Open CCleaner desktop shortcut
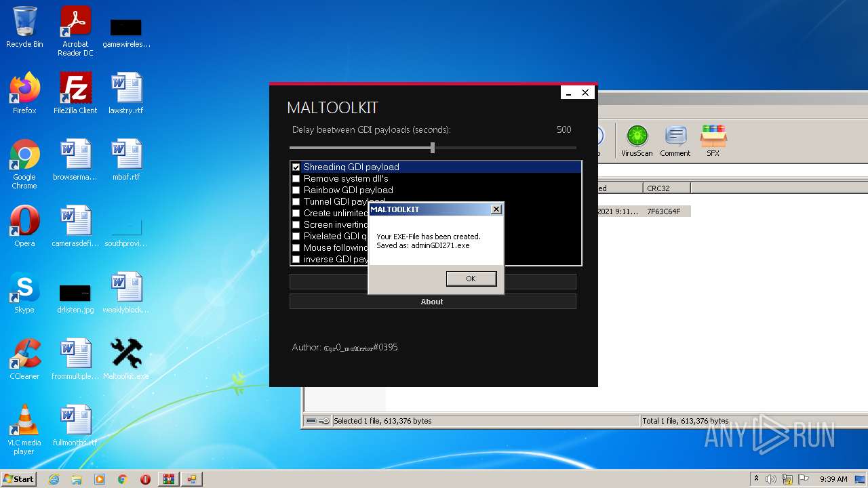 tap(24, 359)
